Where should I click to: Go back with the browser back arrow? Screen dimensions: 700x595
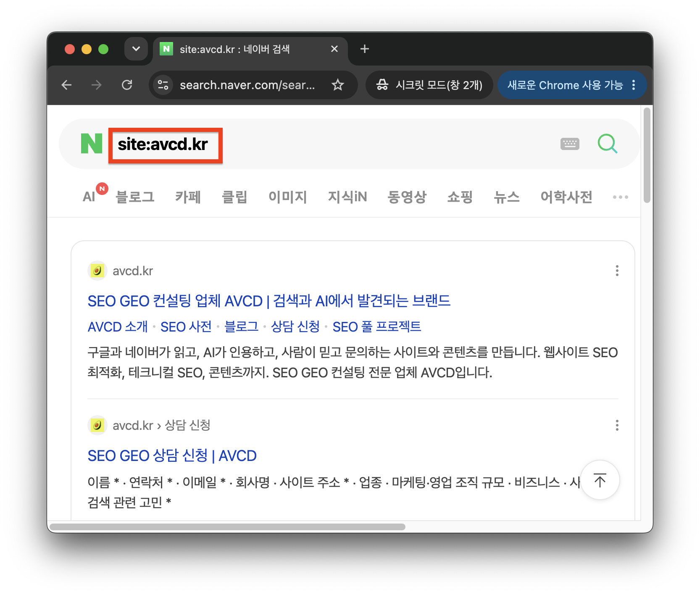click(x=66, y=85)
